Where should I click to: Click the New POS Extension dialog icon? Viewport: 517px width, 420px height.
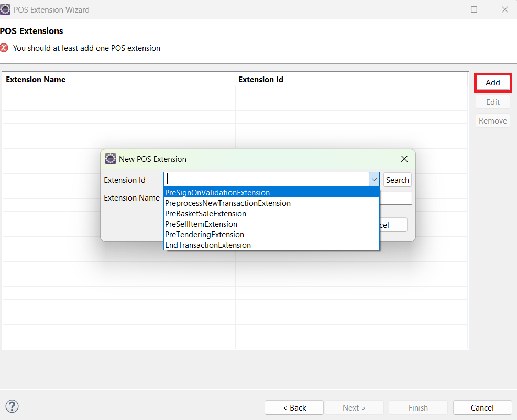pyautogui.click(x=111, y=159)
